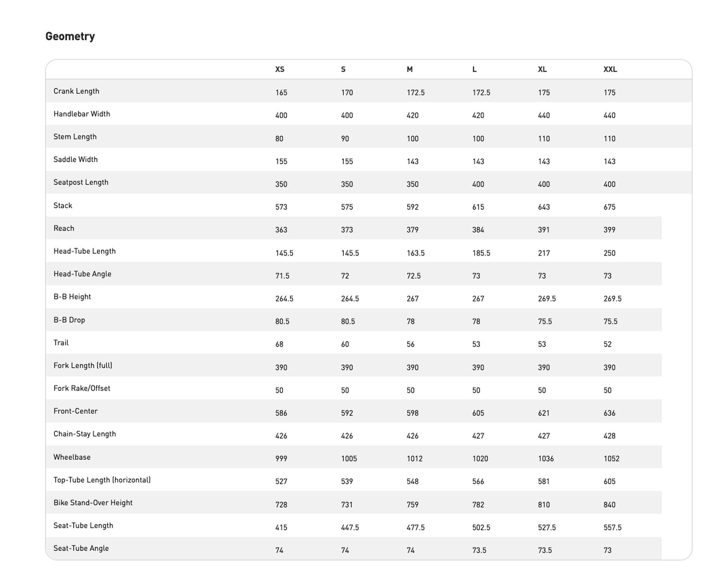Click the Geometry section heading
Screen dimensions: 728x582
[x=70, y=36]
